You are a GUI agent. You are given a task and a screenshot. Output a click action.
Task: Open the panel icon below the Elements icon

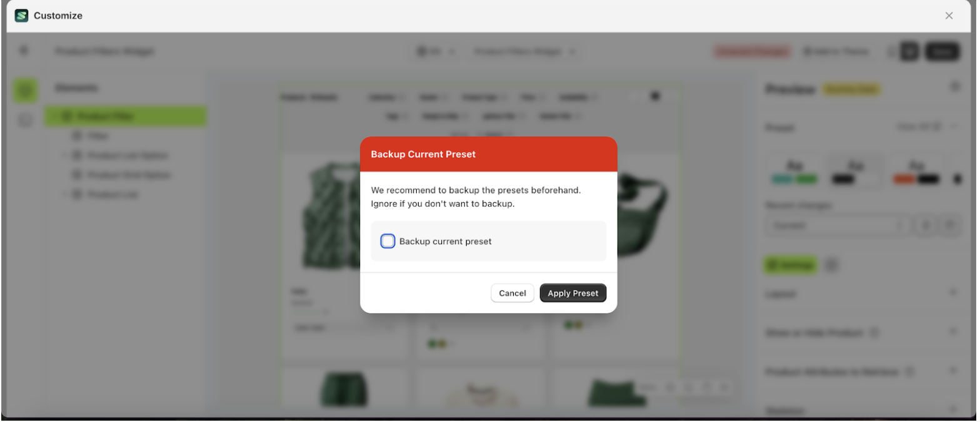(24, 120)
